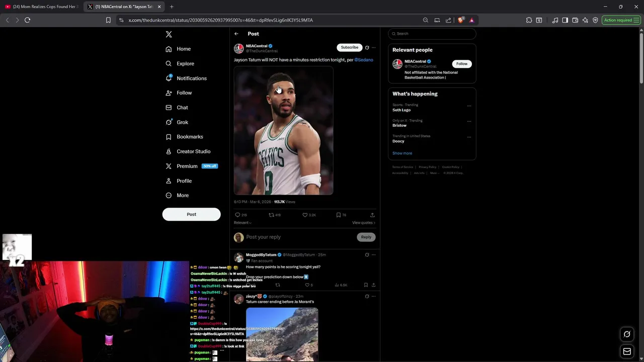Open the Seth Lugo trending topic
Viewport: 644px width, 362px height.
(x=401, y=110)
